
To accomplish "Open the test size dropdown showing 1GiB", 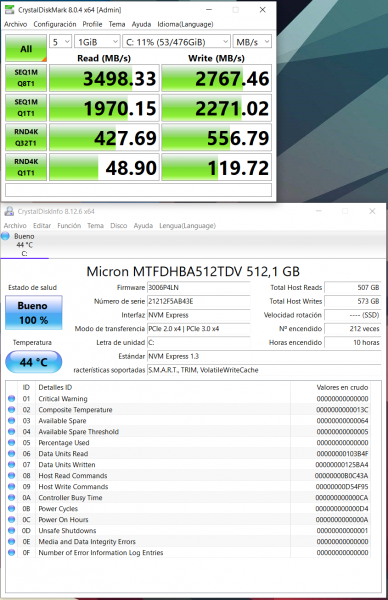I will click(x=97, y=42).
